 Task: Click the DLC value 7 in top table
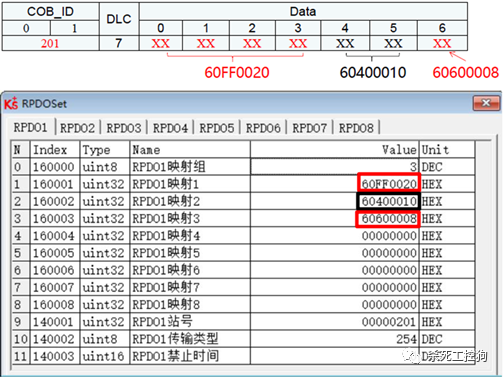pos(119,43)
